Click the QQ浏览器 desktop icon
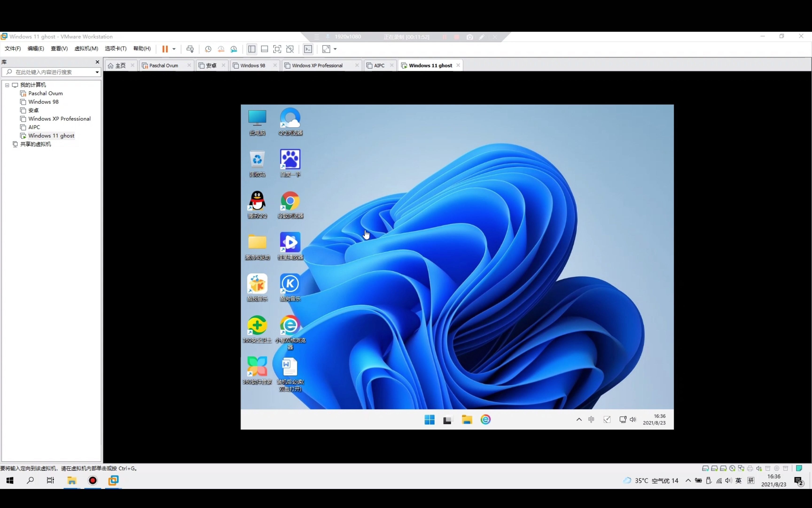This screenshot has width=812, height=508. coord(290,122)
